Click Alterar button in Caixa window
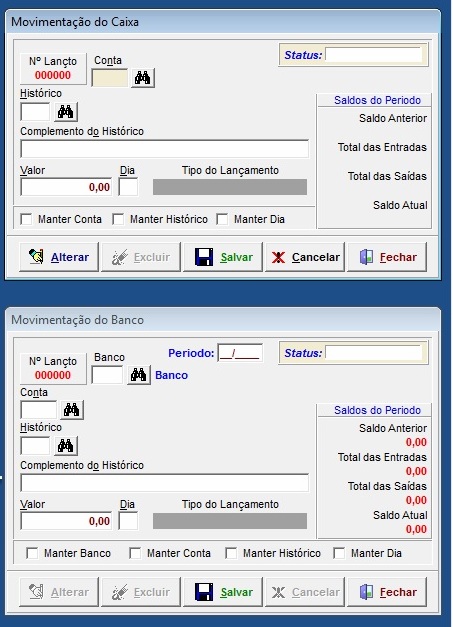Image resolution: width=453 pixels, height=627 pixels. coord(59,257)
